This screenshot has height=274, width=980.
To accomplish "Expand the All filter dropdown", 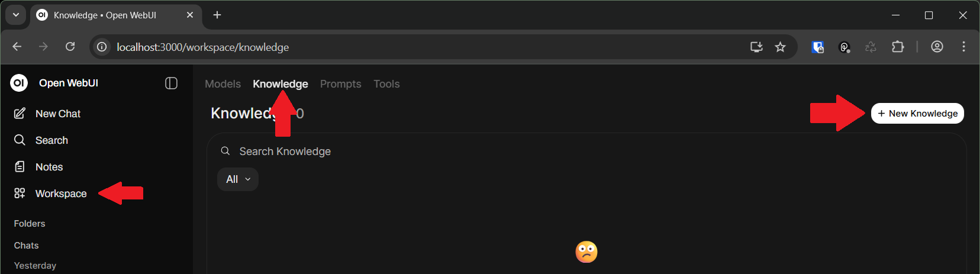I will point(238,179).
